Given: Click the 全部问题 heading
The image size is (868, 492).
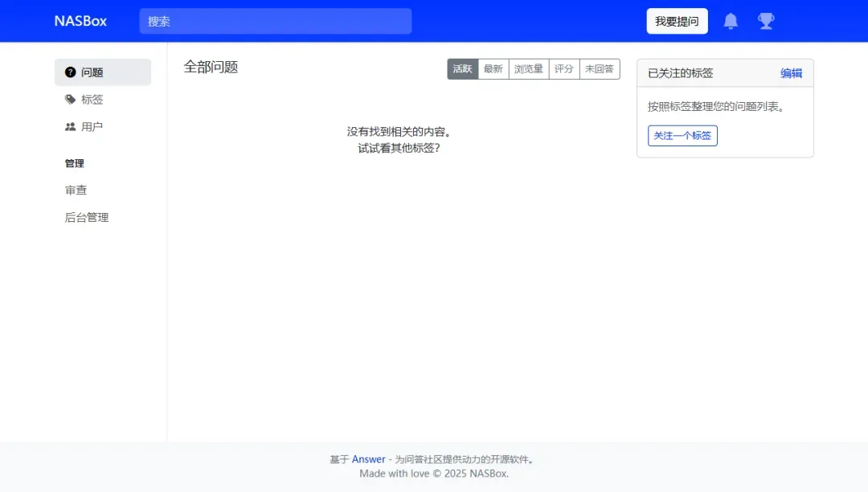Looking at the screenshot, I should pyautogui.click(x=211, y=68).
